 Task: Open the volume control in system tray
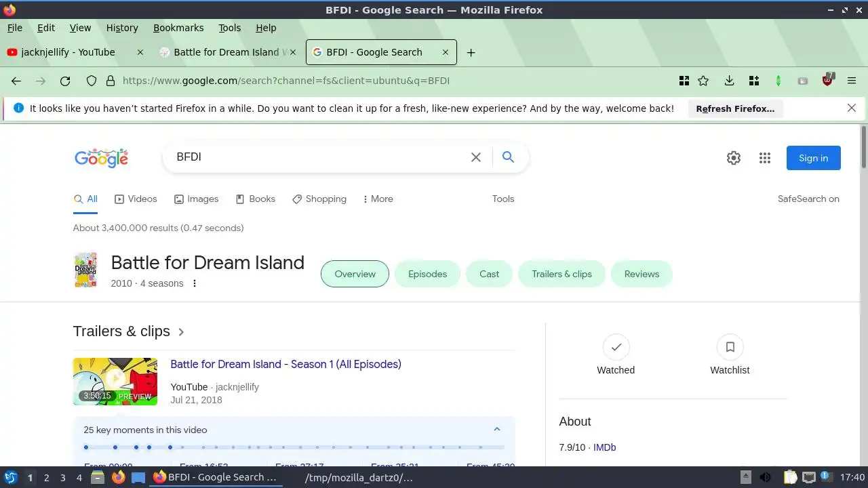click(765, 477)
